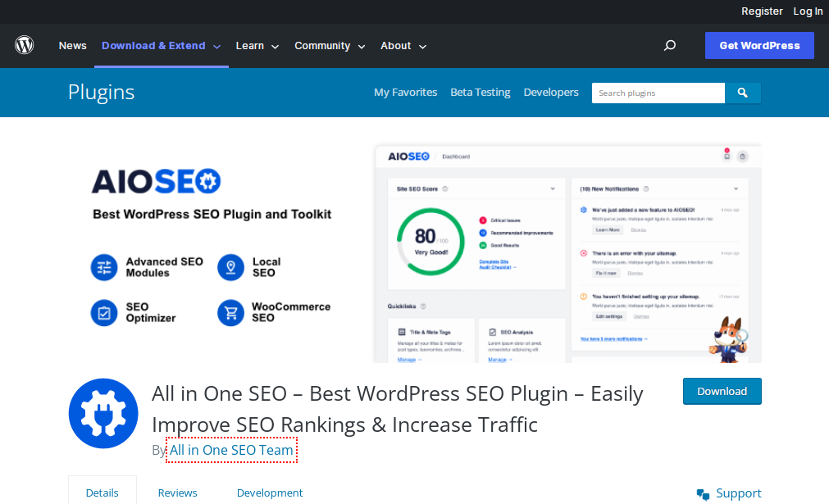Open Developers link
The image size is (829, 504).
(551, 93)
